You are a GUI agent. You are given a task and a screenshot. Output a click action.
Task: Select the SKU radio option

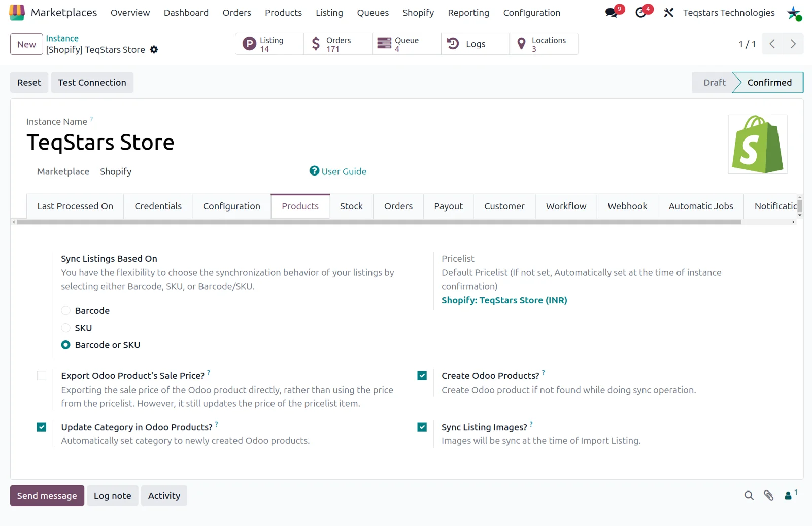[65, 328]
